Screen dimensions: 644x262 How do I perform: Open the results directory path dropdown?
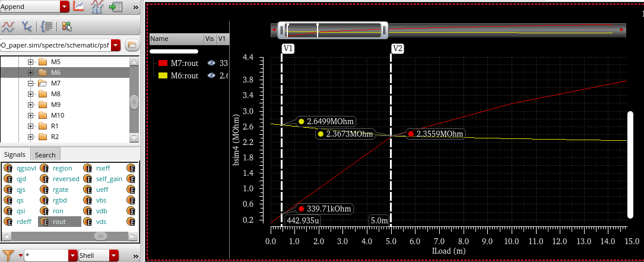click(116, 45)
